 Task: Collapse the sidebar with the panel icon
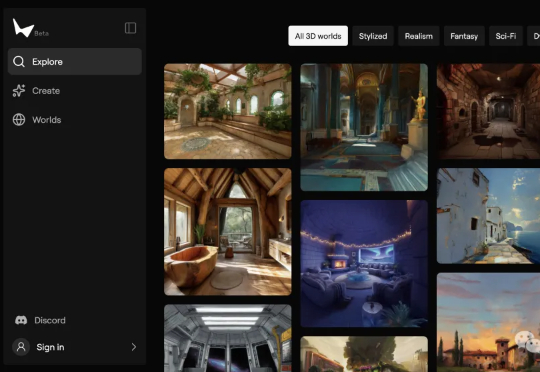131,28
